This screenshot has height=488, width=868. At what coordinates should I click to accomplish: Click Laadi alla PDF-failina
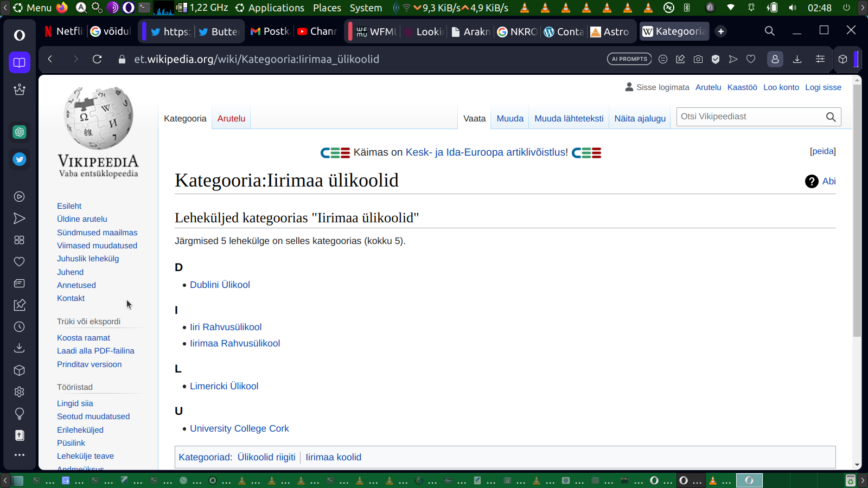(x=95, y=351)
